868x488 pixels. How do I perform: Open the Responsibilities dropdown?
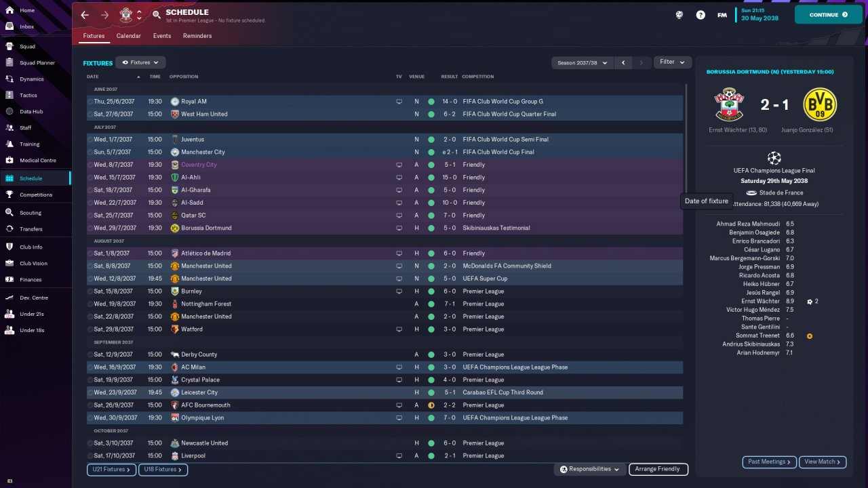pyautogui.click(x=590, y=469)
